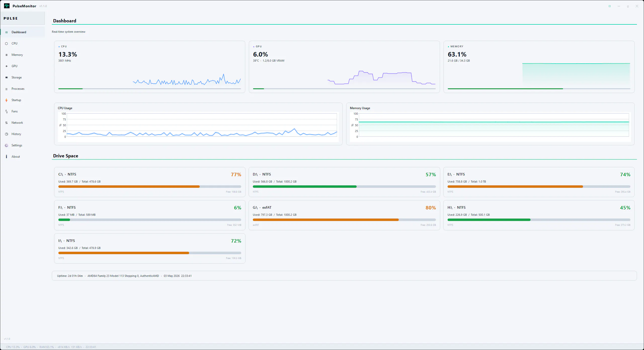Click 'Real-time system overview' subtitle
The height and width of the screenshot is (350, 644).
pos(68,32)
